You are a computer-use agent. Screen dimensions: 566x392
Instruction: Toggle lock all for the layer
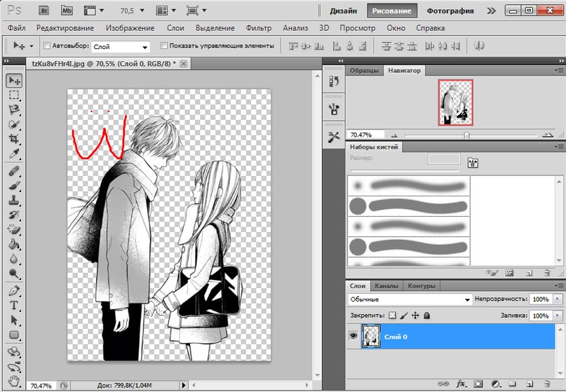(426, 316)
